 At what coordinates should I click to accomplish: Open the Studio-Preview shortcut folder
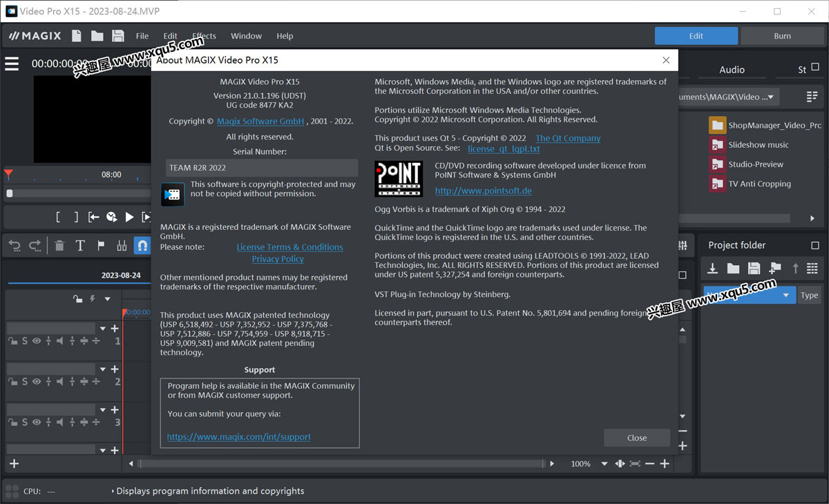pyautogui.click(x=747, y=164)
